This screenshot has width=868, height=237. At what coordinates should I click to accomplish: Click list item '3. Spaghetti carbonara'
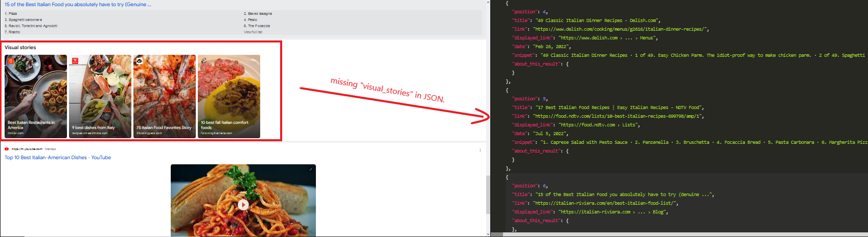tap(24, 19)
